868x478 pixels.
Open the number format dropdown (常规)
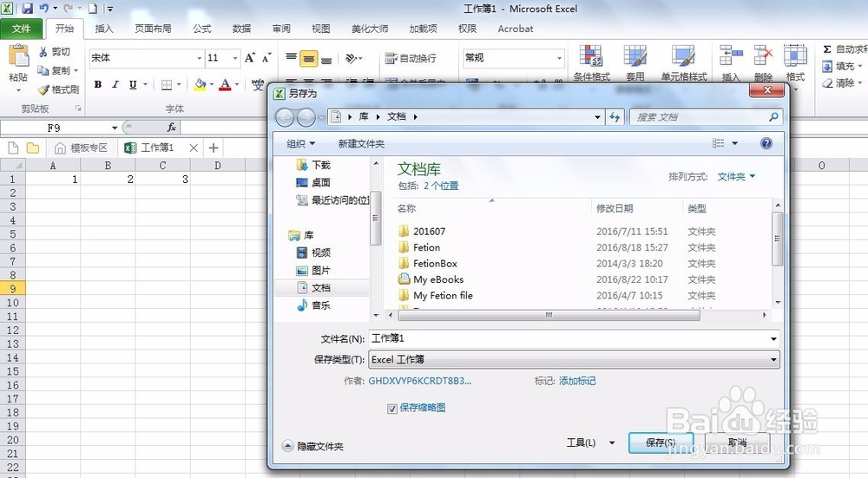[559, 58]
